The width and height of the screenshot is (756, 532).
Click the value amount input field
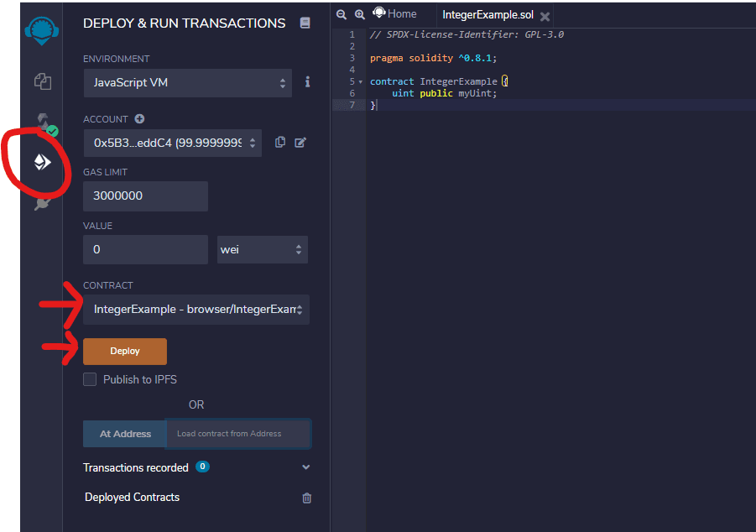(x=146, y=249)
